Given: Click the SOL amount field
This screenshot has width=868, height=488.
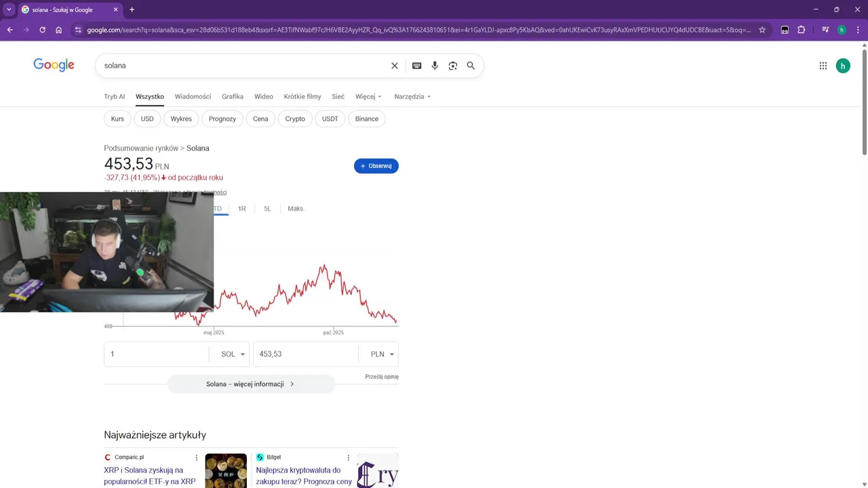Looking at the screenshot, I should pos(157,354).
